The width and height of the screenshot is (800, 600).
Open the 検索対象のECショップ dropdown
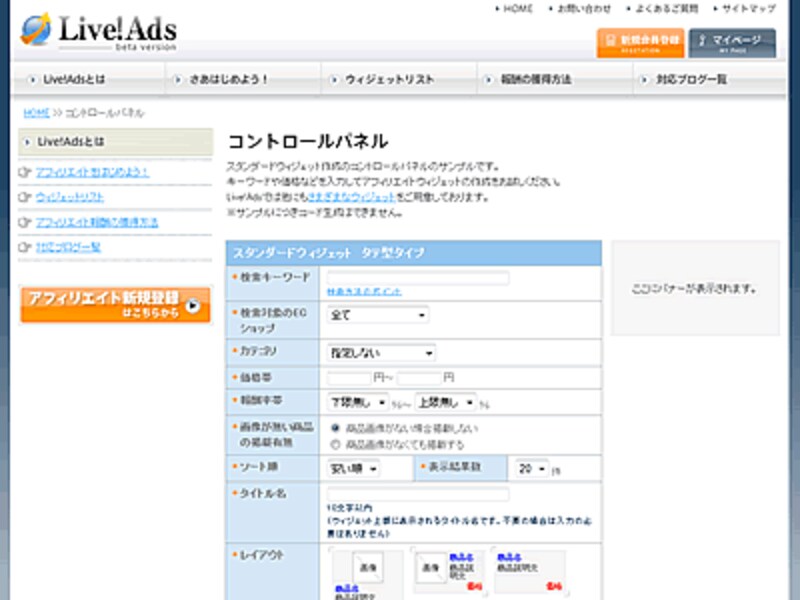coord(378,315)
